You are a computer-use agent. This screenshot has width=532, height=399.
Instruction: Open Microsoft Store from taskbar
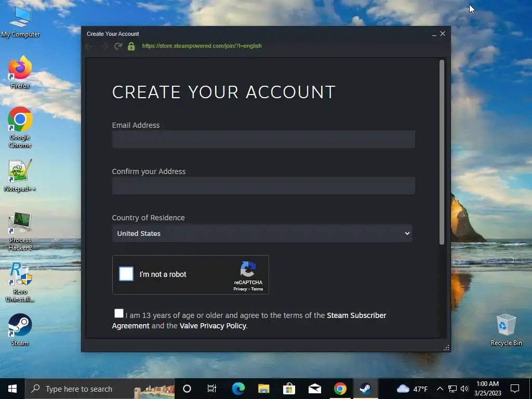point(289,389)
